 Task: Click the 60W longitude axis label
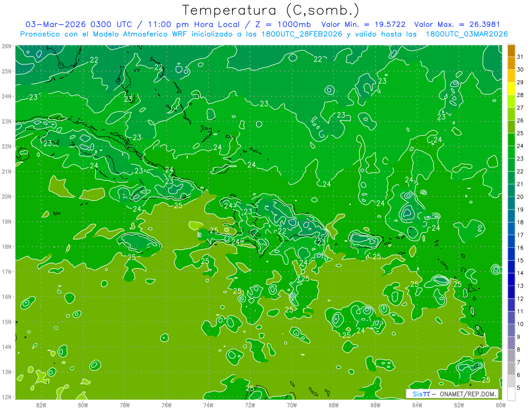pyautogui.click(x=501, y=405)
